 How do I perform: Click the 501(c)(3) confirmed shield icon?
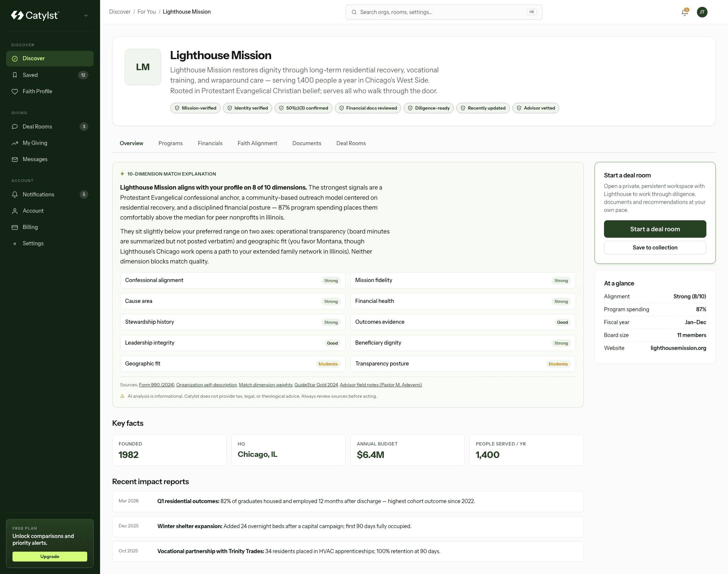point(281,108)
